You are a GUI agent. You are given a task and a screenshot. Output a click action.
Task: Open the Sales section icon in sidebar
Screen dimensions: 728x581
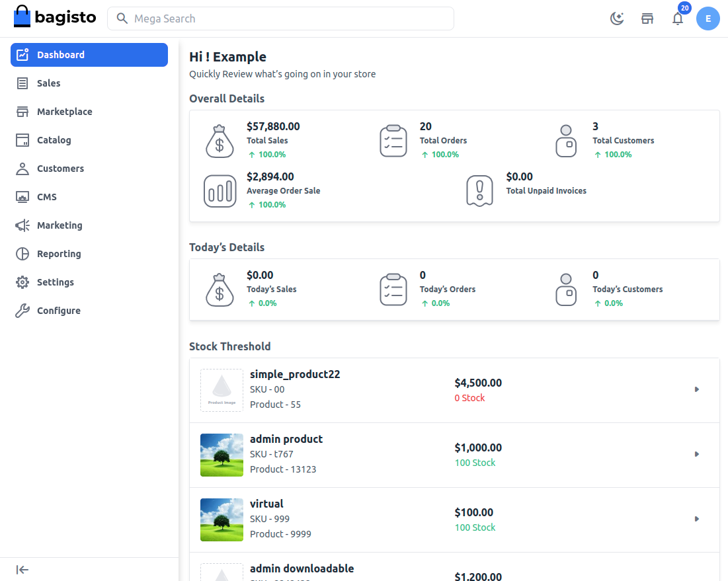pos(24,83)
